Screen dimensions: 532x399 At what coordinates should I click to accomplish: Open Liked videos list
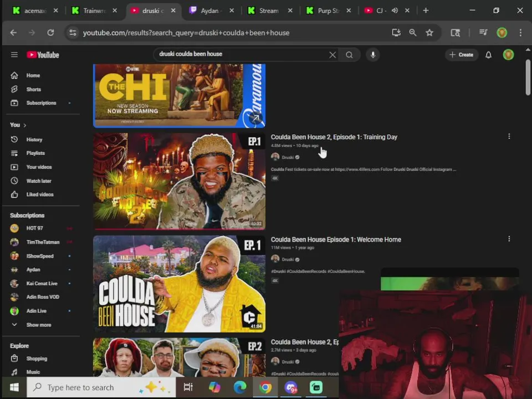(x=40, y=195)
